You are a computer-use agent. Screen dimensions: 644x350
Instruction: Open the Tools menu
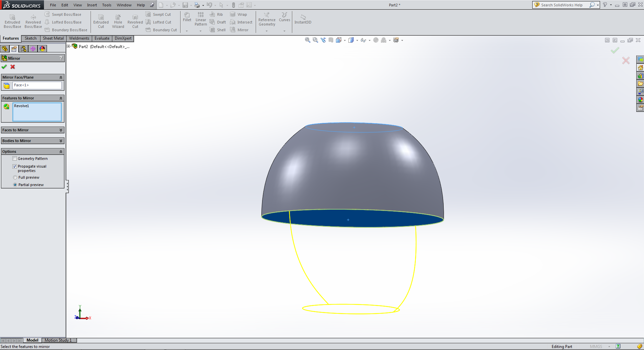pos(107,5)
